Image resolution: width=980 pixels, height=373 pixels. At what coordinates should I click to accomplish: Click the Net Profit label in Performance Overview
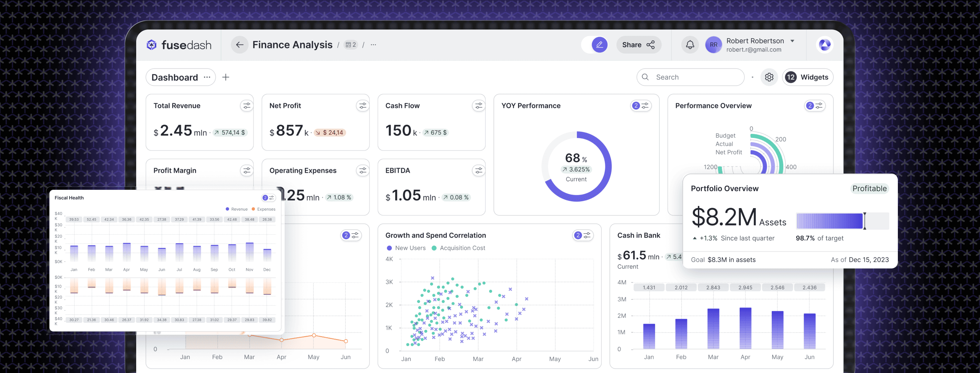pos(729,152)
